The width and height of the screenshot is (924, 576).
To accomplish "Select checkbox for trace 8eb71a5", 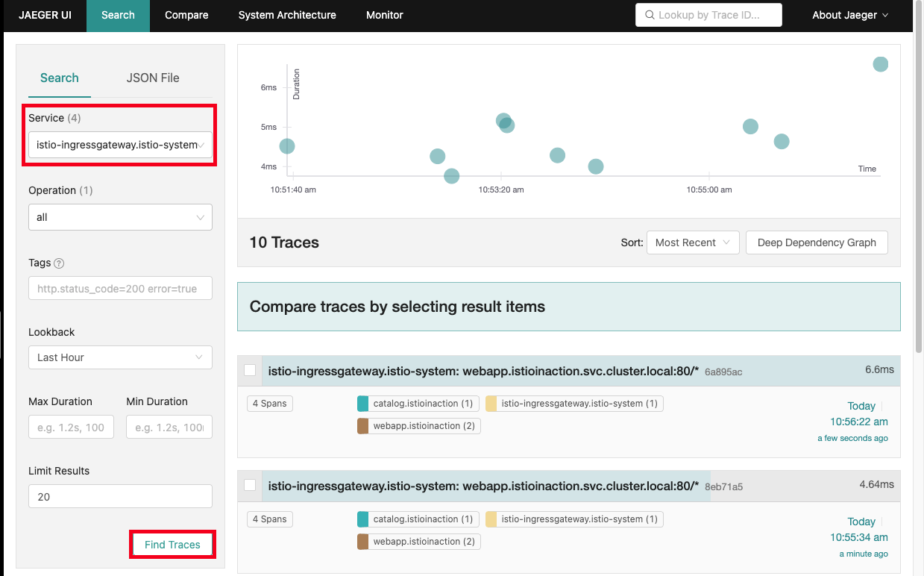I will pyautogui.click(x=250, y=485).
